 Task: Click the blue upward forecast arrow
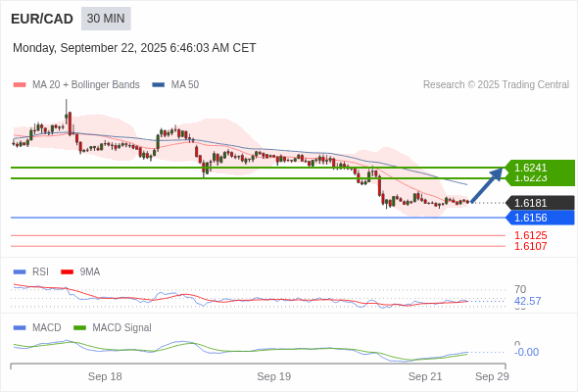(487, 185)
